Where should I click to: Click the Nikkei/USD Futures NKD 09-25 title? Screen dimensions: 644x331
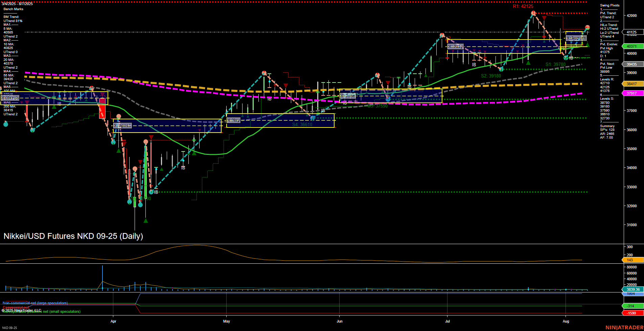pos(73,236)
